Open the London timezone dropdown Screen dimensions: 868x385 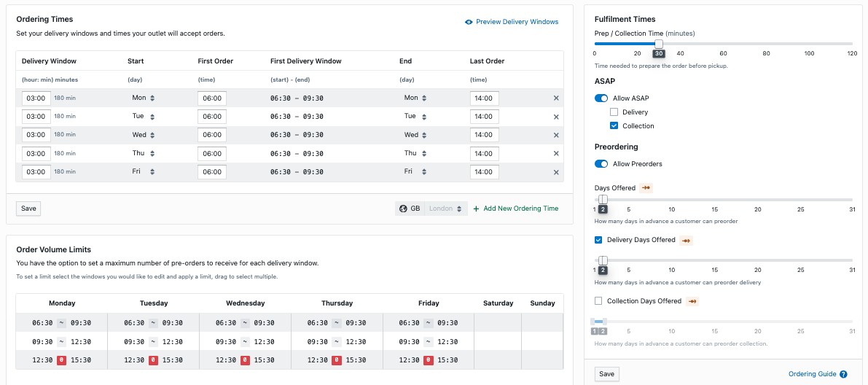445,209
